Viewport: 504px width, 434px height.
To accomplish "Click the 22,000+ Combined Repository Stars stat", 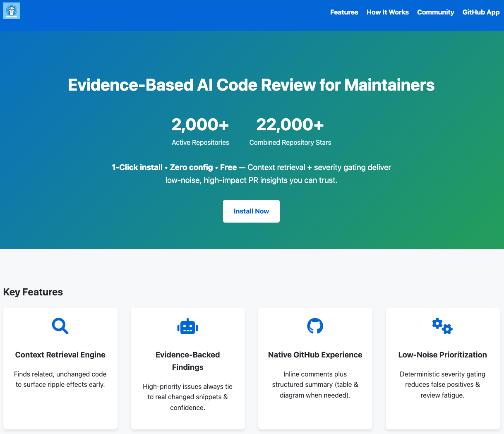I will pyautogui.click(x=290, y=131).
